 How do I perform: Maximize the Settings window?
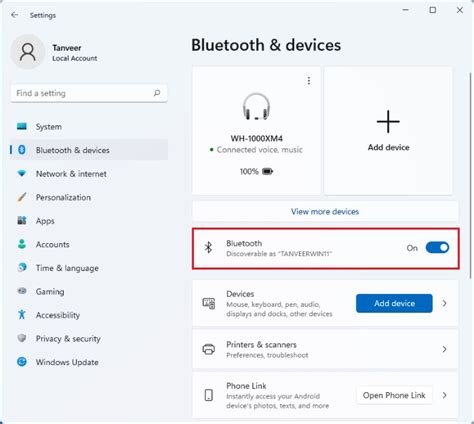tap(432, 10)
